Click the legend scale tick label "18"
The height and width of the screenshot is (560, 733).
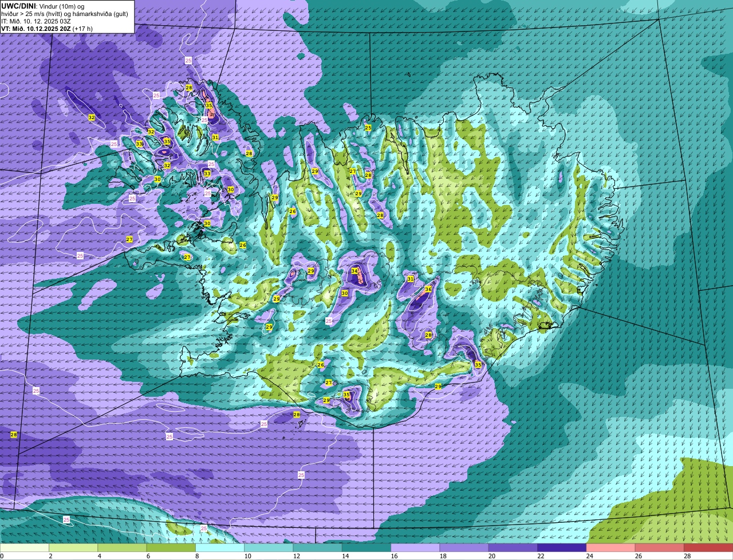click(443, 556)
